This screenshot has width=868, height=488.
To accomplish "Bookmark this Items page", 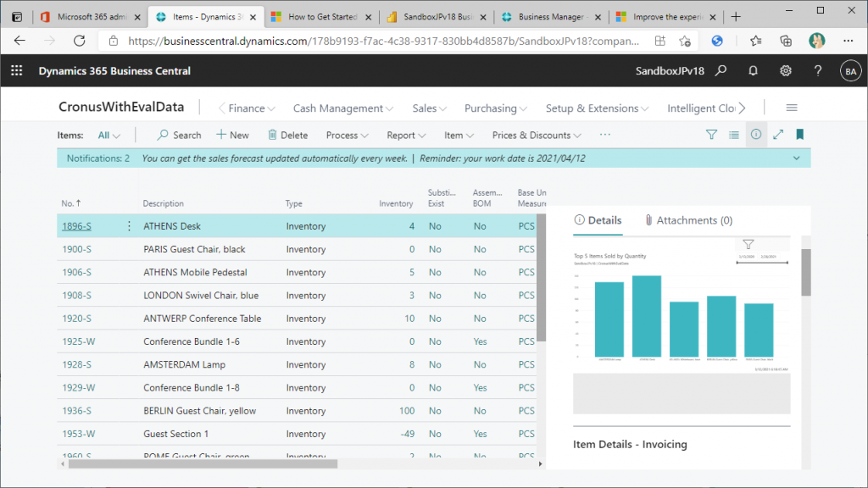I will coord(800,135).
